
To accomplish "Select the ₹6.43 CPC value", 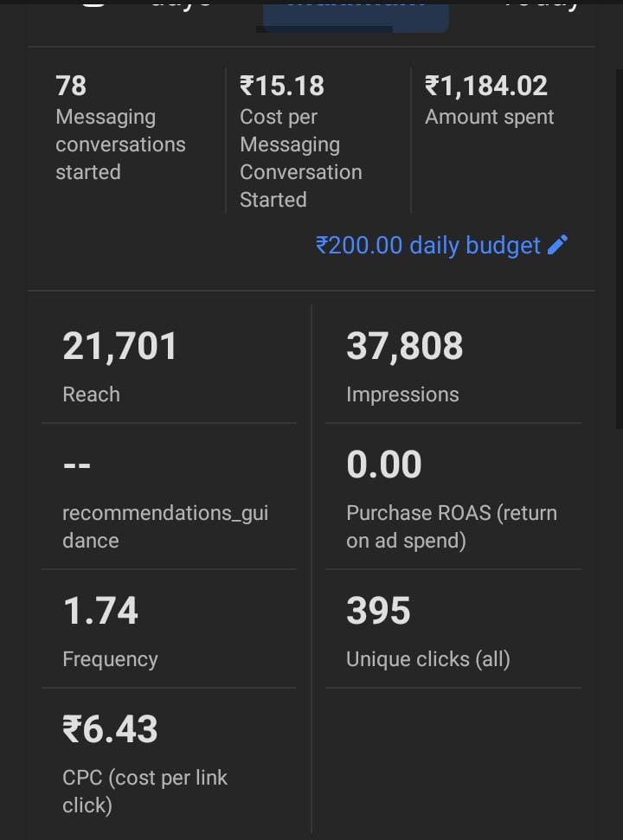I will pyautogui.click(x=110, y=729).
